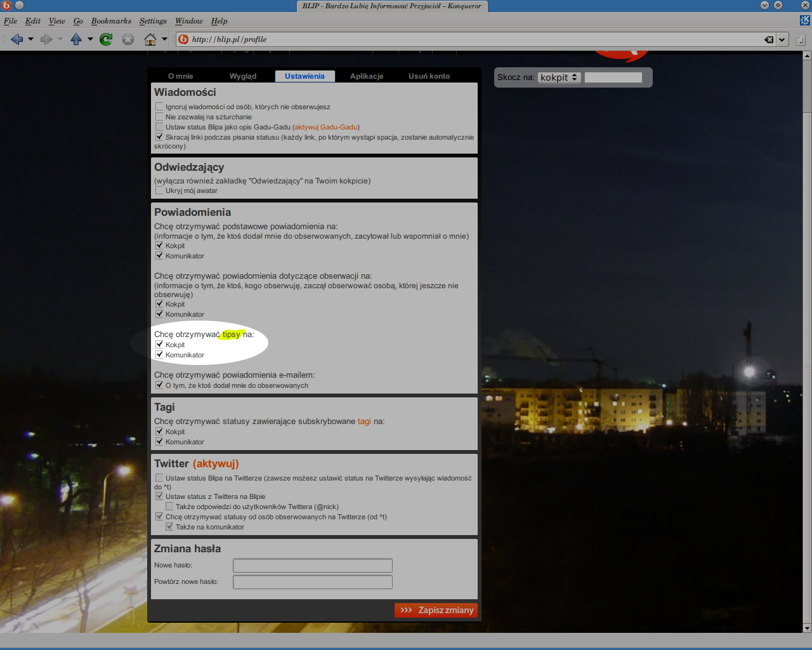The image size is (812, 650).
Task: Go to the Home page icon
Action: point(150,39)
